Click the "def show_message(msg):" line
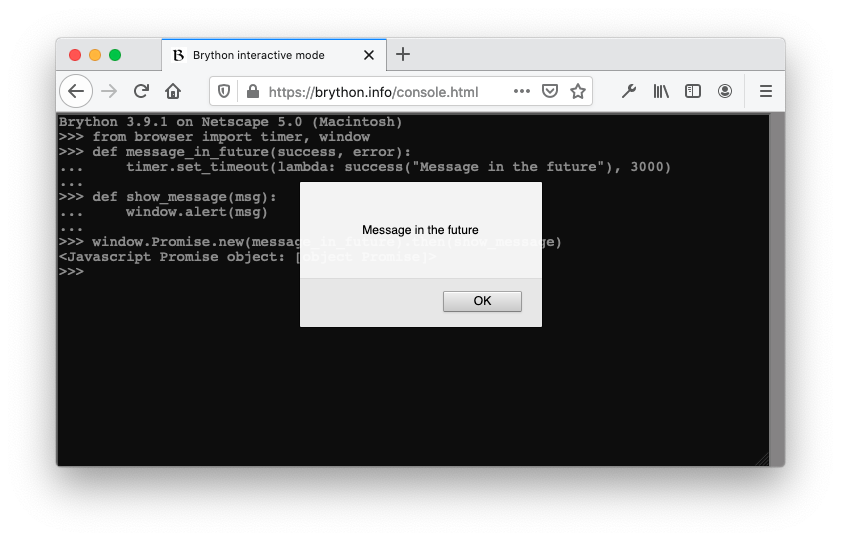 (167, 197)
